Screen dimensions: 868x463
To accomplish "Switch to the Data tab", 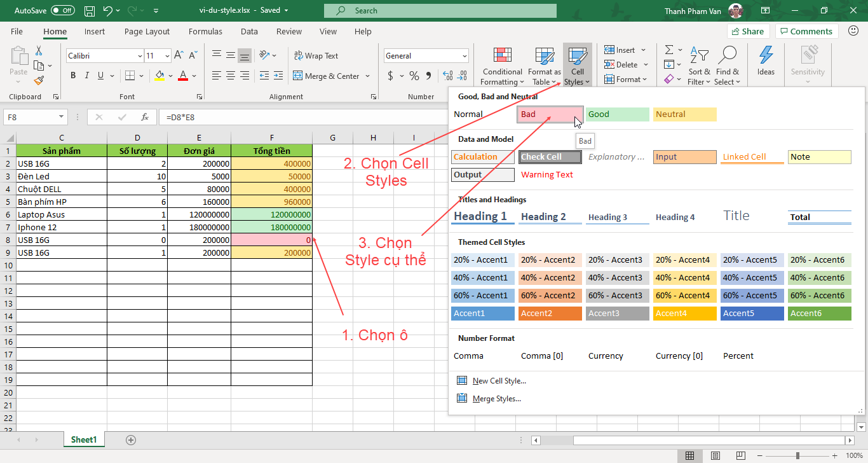I will 249,31.
